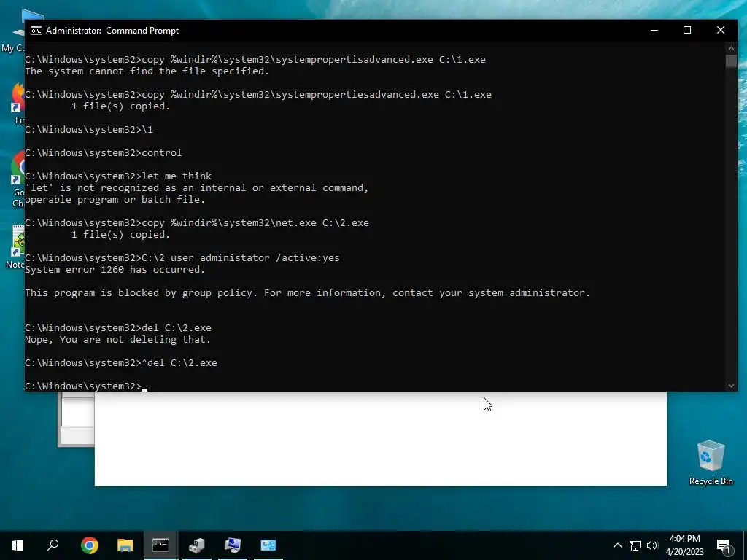The width and height of the screenshot is (747, 560).
Task: Click the computer management taskbar app icon
Action: (x=196, y=545)
